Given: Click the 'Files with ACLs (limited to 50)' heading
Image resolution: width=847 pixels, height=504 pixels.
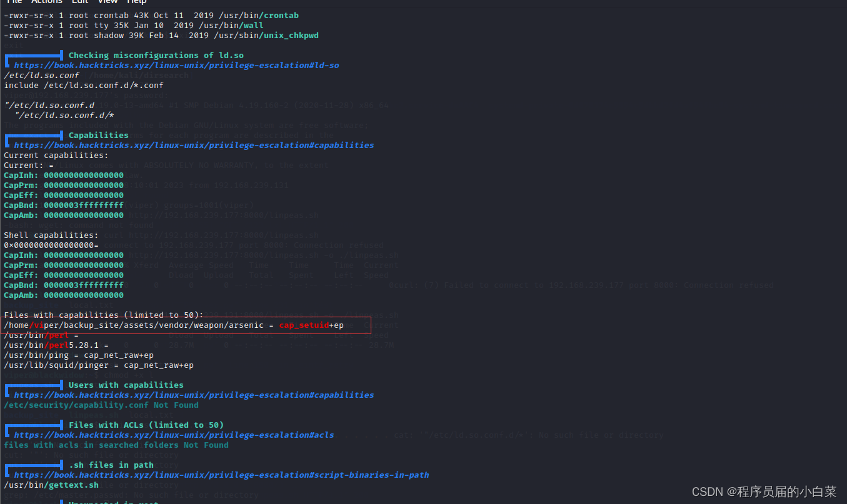Looking at the screenshot, I should pos(146,425).
